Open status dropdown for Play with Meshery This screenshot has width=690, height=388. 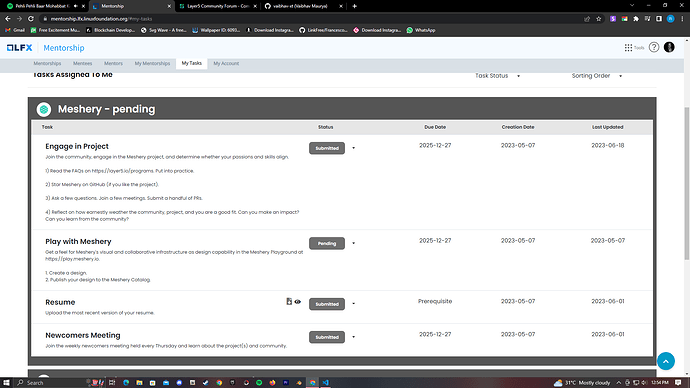[x=353, y=243]
